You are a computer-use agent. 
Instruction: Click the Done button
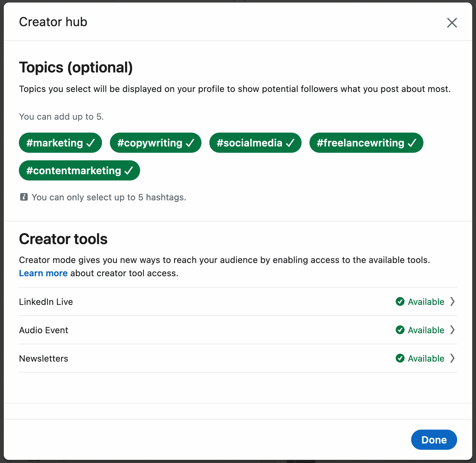pyautogui.click(x=434, y=440)
